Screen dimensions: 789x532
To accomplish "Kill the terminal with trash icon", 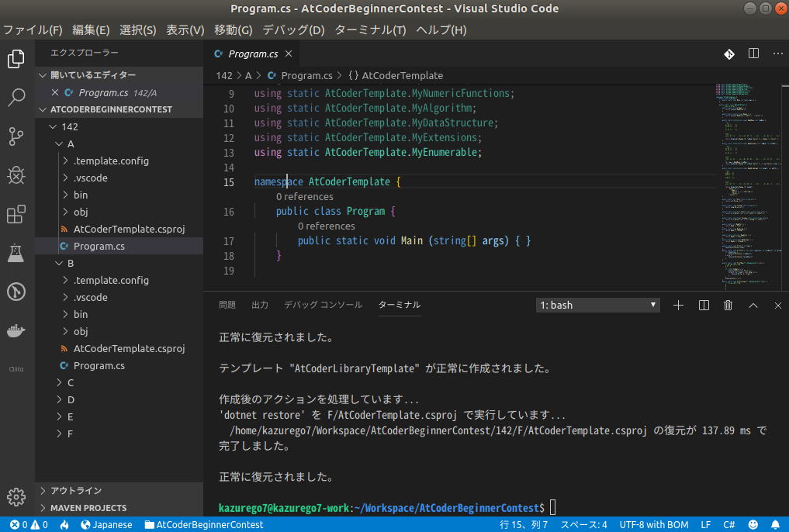I will point(728,306).
